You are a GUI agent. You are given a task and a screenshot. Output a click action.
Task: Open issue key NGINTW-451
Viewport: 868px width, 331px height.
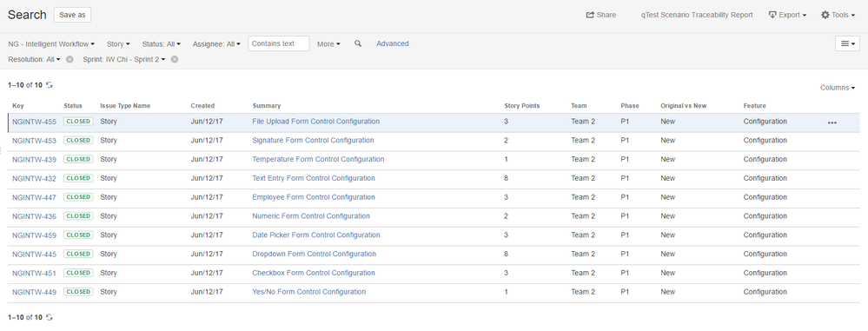tap(35, 273)
